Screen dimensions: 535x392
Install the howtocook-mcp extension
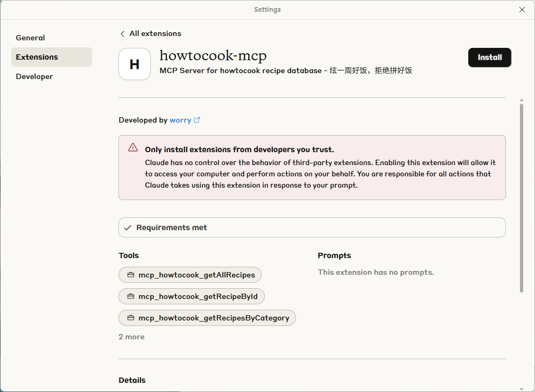tap(489, 57)
